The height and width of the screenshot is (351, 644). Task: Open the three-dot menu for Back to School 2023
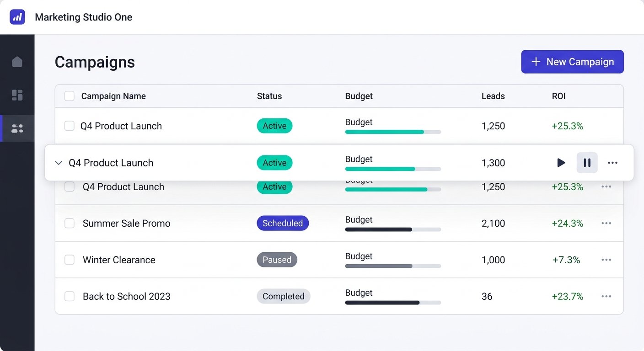click(x=606, y=296)
